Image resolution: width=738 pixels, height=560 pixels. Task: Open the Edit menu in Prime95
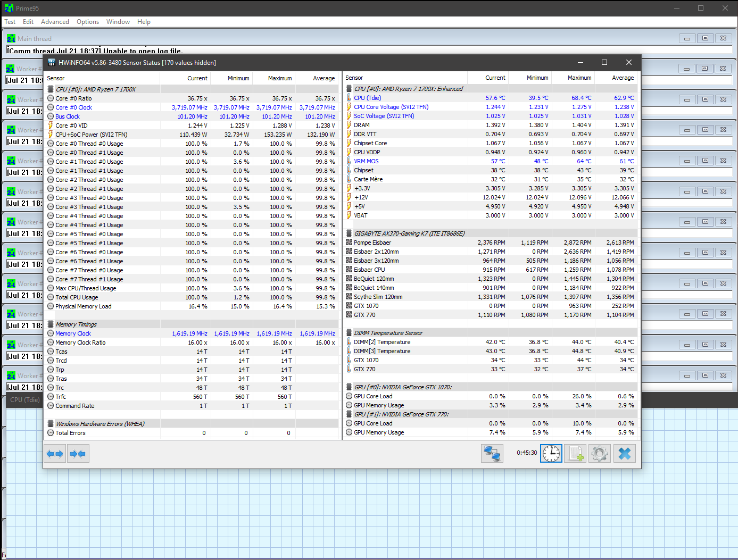tap(28, 22)
